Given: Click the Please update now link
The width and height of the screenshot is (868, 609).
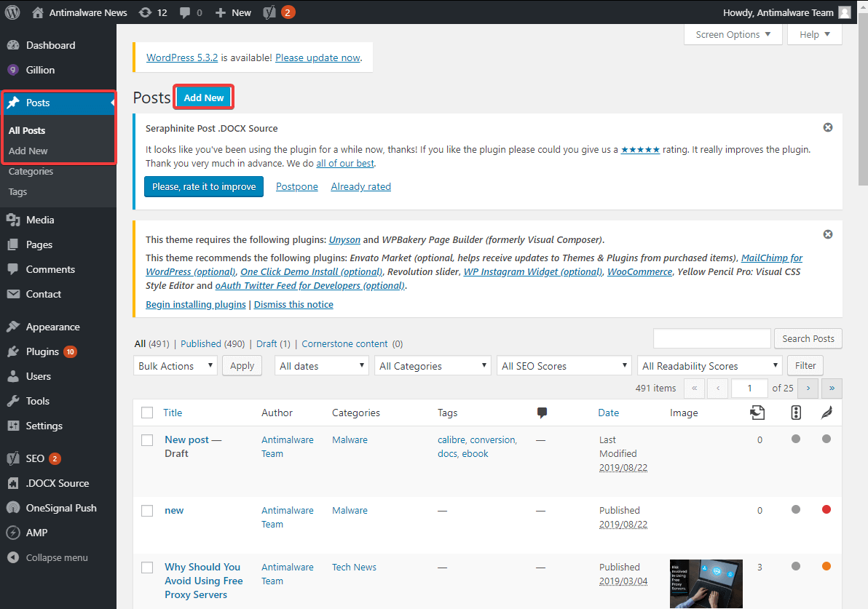Looking at the screenshot, I should (317, 57).
